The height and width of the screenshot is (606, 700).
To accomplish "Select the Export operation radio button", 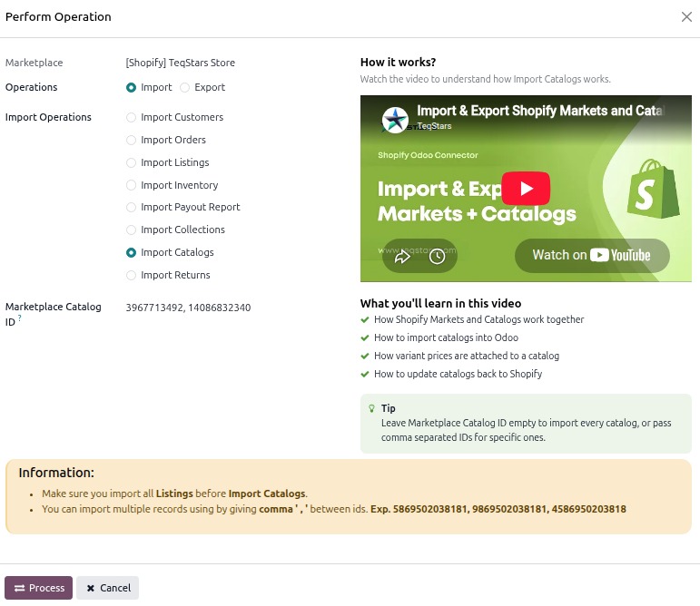I will pos(184,87).
